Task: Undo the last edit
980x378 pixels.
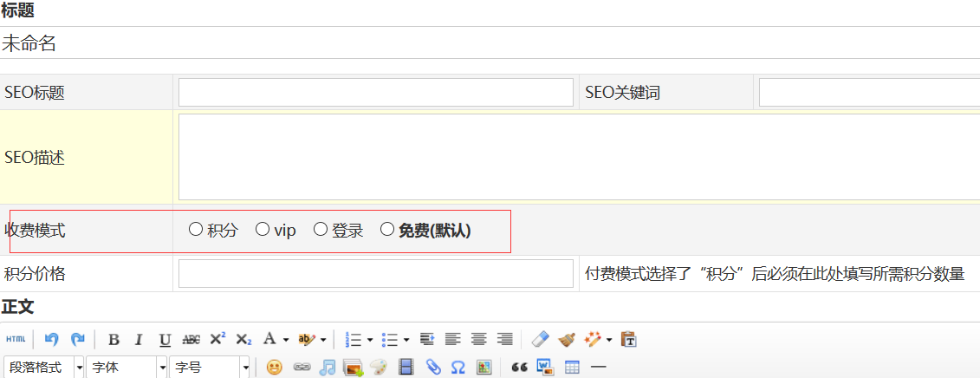Action: pyautogui.click(x=51, y=339)
